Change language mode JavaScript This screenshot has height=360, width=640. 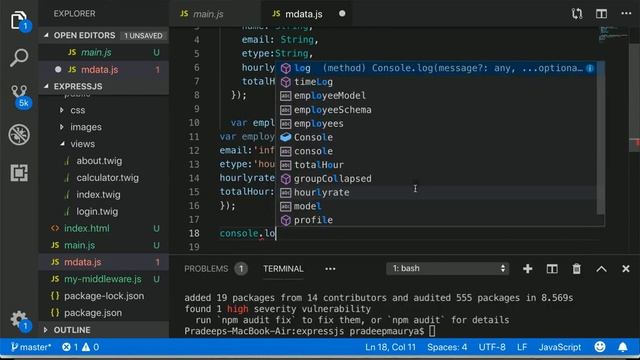(x=560, y=347)
